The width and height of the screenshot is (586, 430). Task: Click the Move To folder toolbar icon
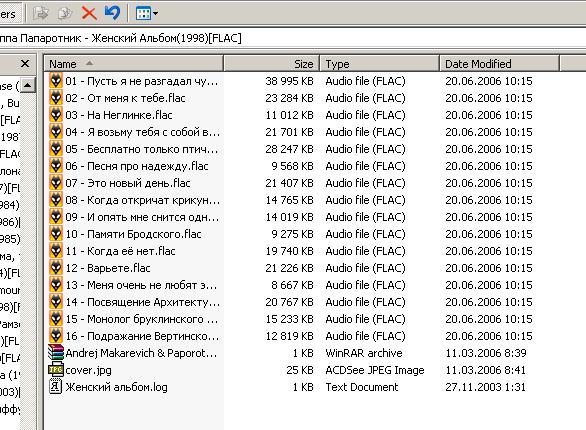(41, 14)
